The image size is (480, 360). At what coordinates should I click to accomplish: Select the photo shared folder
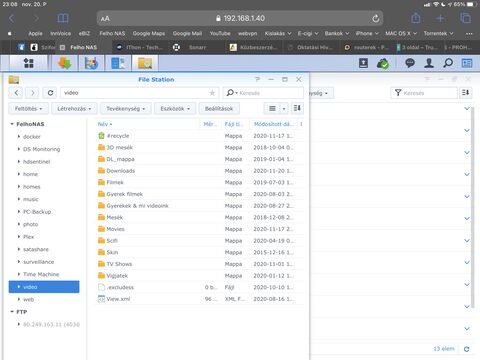click(x=31, y=224)
